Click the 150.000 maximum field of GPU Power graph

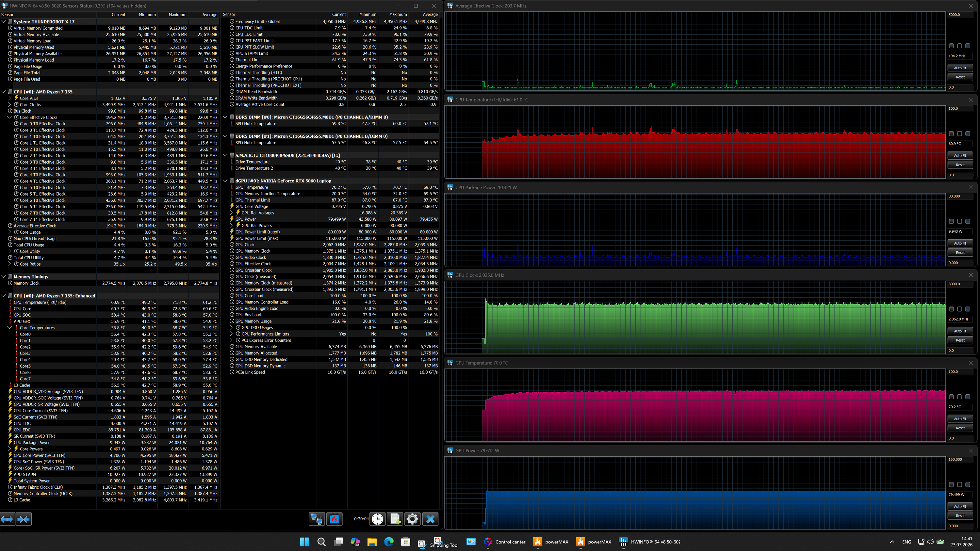[960, 459]
